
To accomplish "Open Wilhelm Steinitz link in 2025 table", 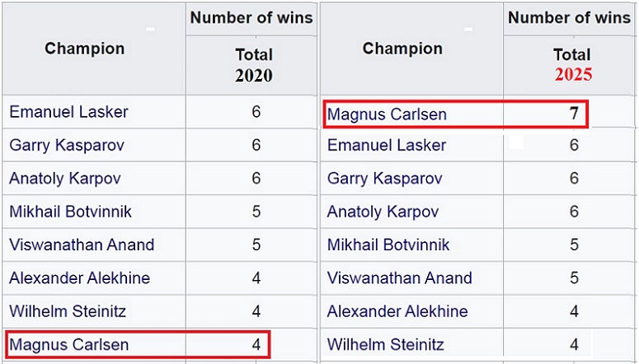I will pos(386,345).
